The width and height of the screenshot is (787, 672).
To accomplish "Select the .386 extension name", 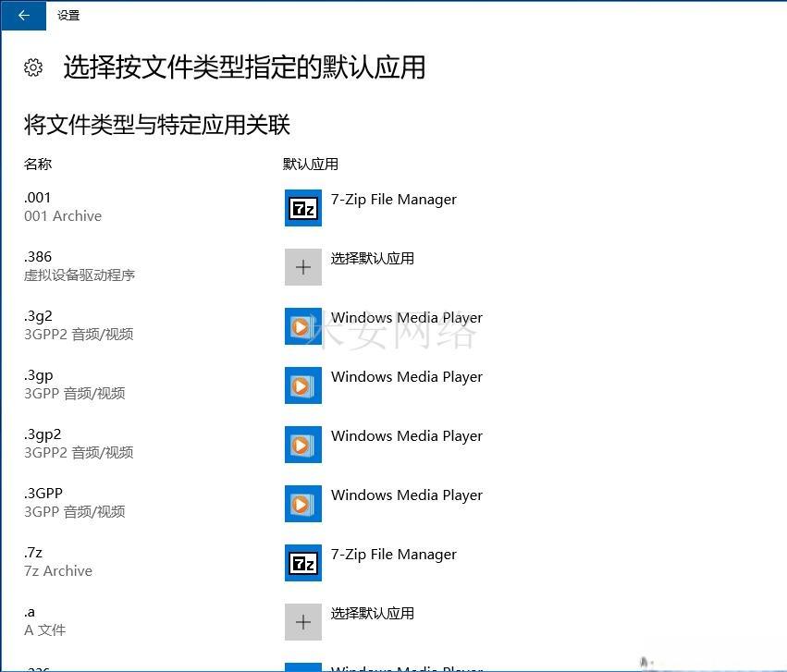I will 38,257.
